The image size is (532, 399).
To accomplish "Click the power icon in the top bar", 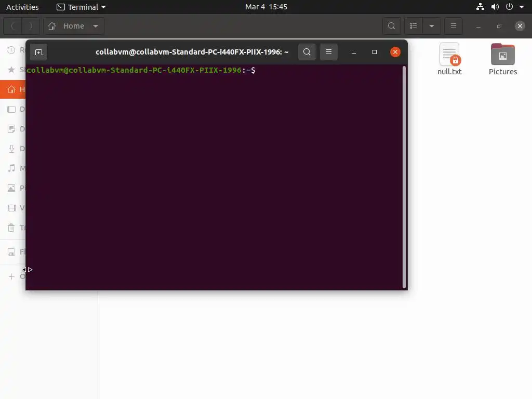I will pos(509,7).
